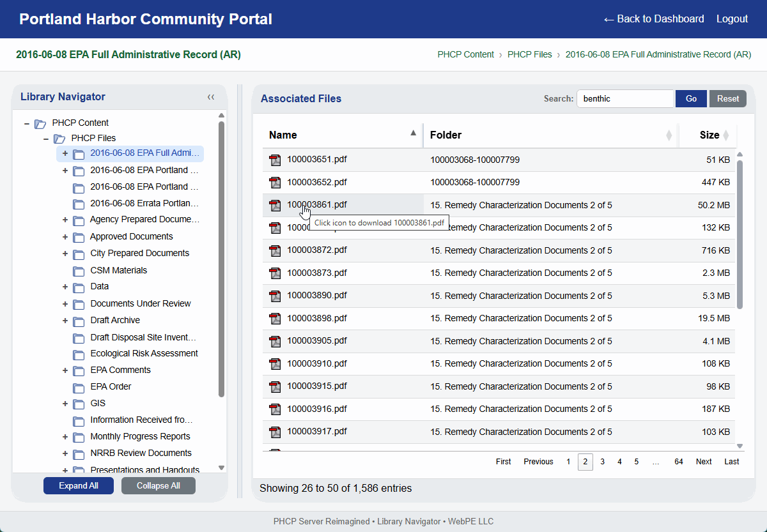
Task: Select the Information Received tree item
Action: [141, 420]
